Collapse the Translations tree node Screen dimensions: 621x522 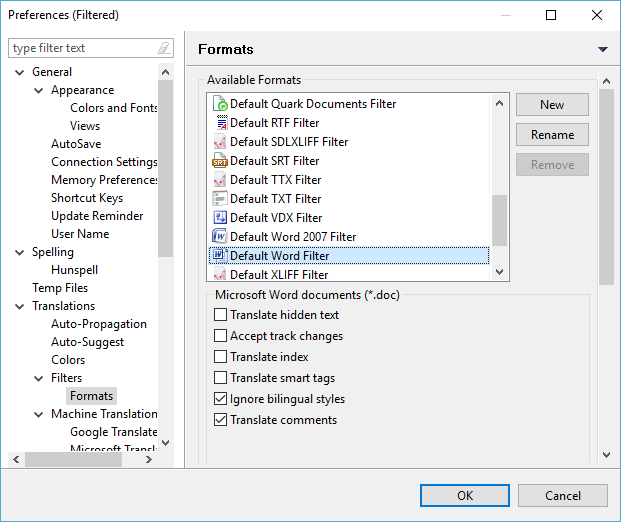tap(19, 307)
